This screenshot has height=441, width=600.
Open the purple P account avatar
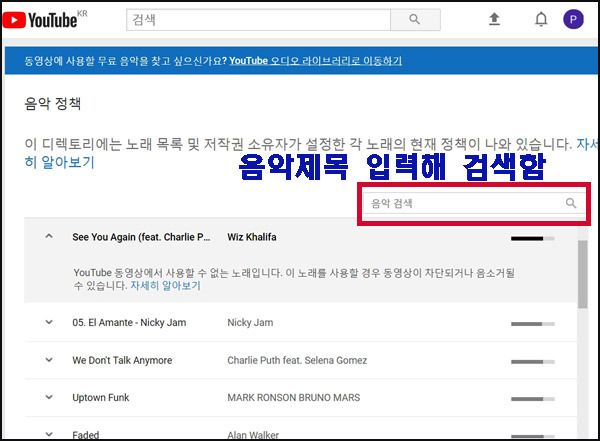coord(573,19)
